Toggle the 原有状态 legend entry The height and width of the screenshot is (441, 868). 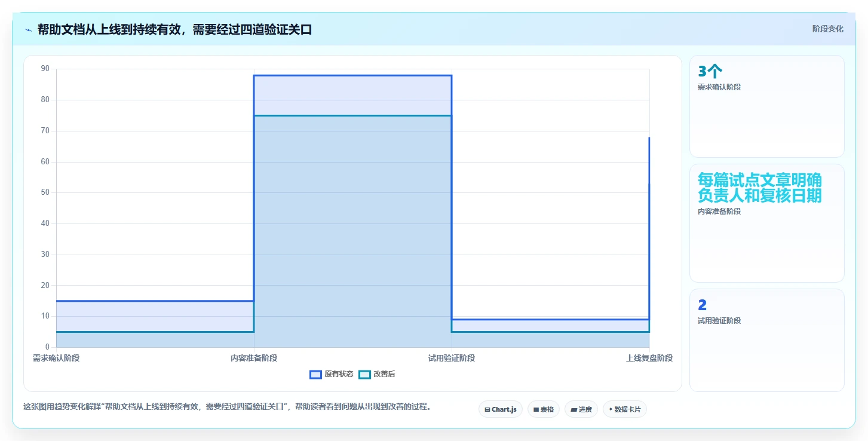coord(332,374)
